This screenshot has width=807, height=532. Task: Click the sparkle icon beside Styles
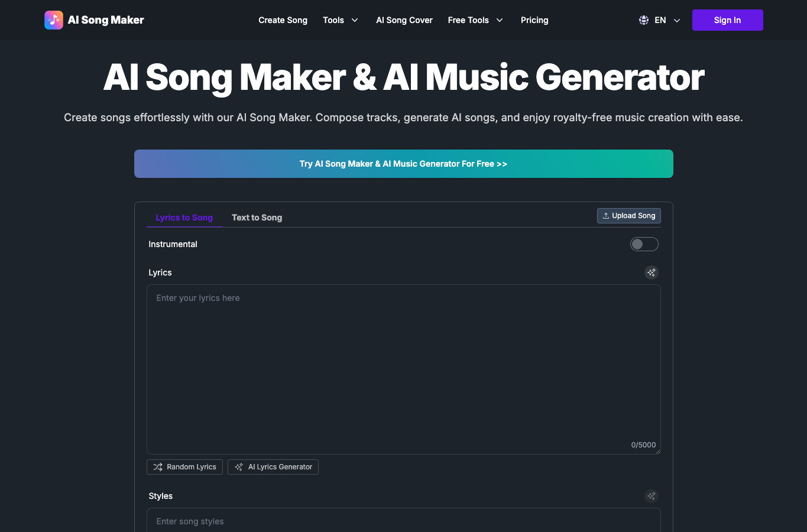pyautogui.click(x=651, y=496)
